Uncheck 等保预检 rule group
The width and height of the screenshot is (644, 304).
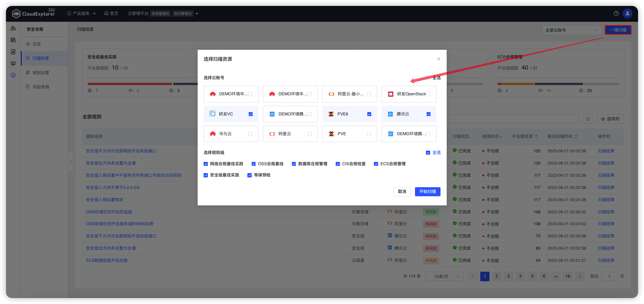(x=249, y=175)
